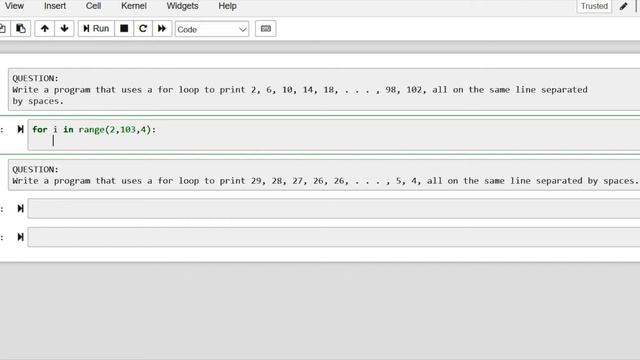
Task: Restart the kernel
Action: [x=143, y=29]
